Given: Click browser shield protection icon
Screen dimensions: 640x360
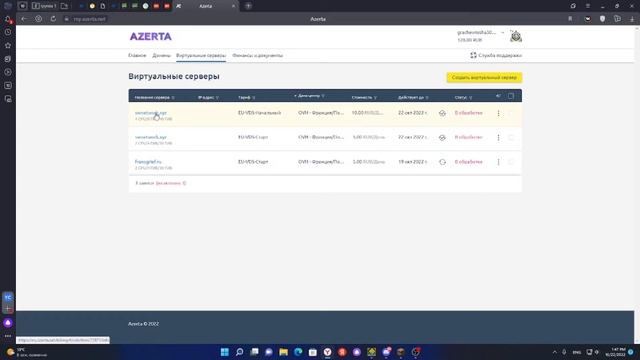Looking at the screenshot, I should point(602,19).
